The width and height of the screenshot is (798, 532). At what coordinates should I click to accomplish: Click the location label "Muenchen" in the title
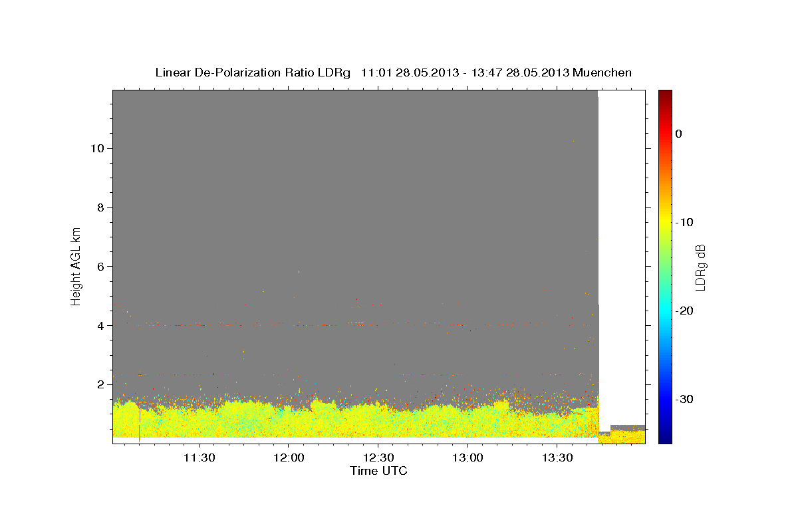pyautogui.click(x=604, y=72)
